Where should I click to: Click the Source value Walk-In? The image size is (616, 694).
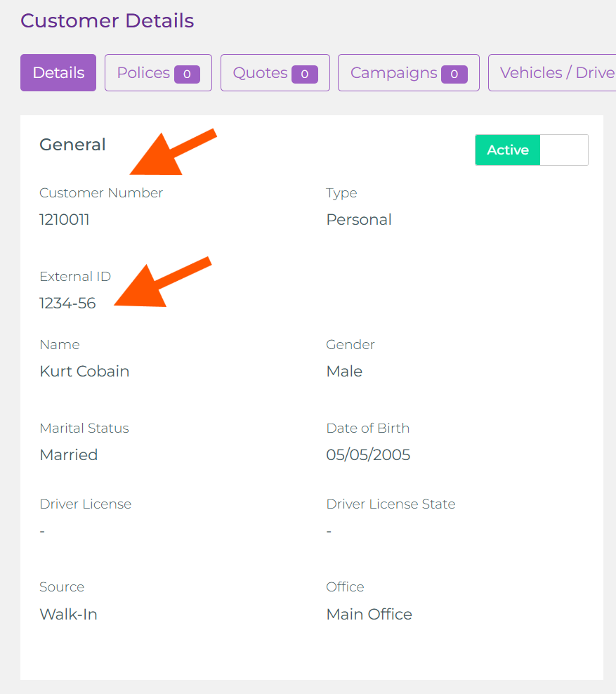click(x=68, y=614)
